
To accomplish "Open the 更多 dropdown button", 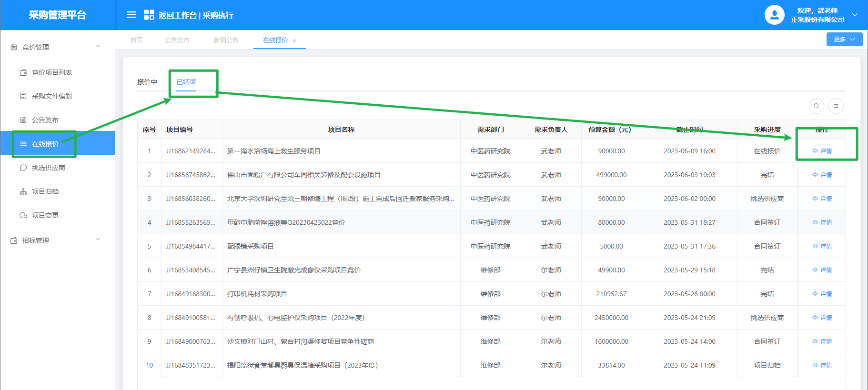I will (x=844, y=40).
